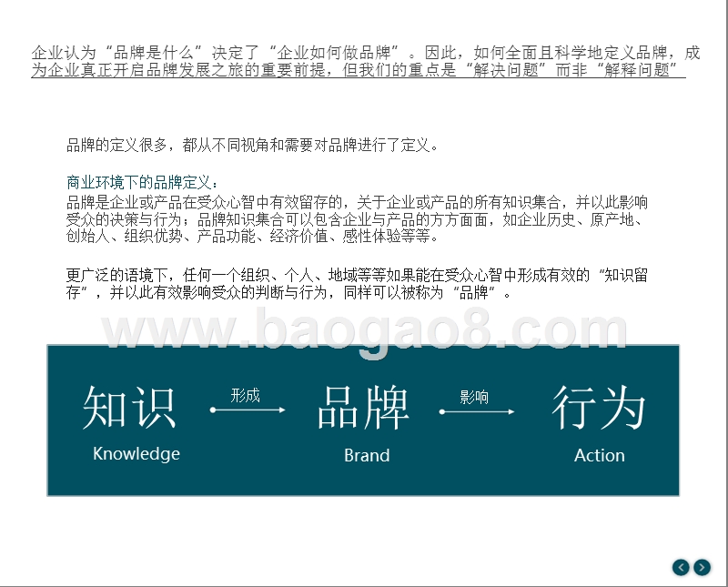Click the teal subtitle '商业环境下的品牌定义'

click(x=142, y=182)
